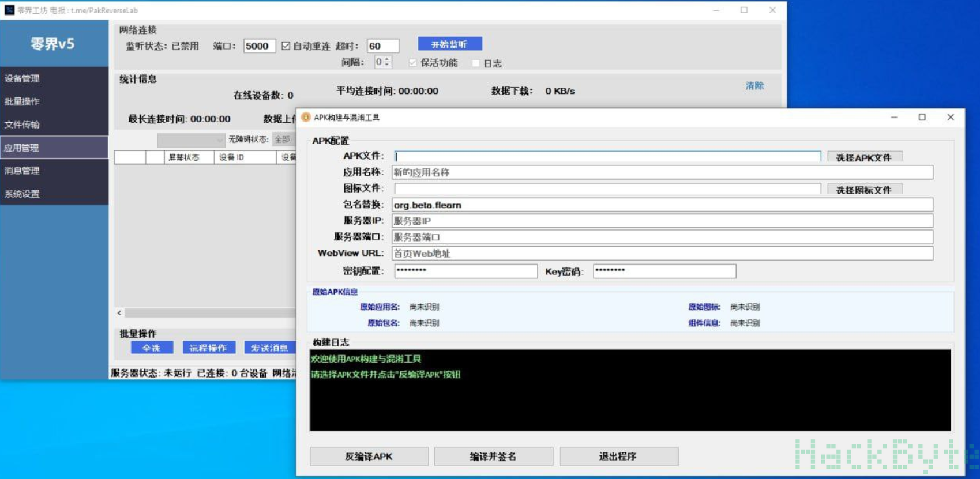Click the APK构建与混淆工具 window title icon
The image size is (980, 479).
tap(306, 117)
